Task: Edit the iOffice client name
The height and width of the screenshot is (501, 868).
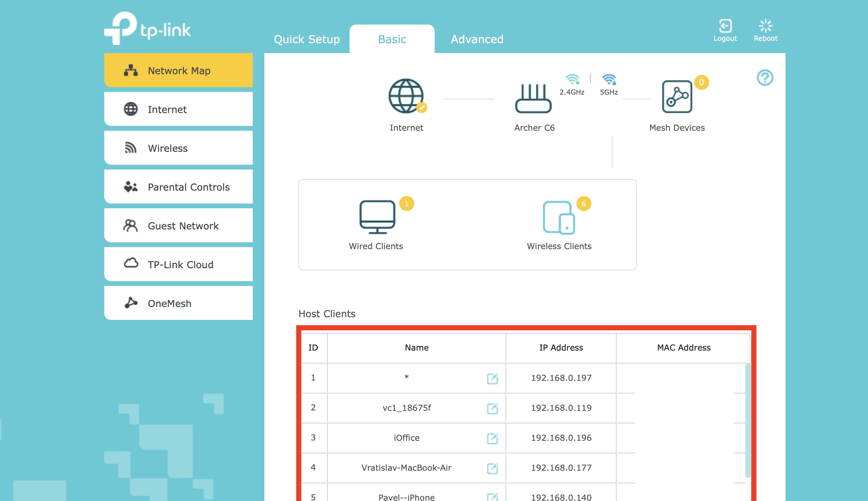Action: click(492, 438)
